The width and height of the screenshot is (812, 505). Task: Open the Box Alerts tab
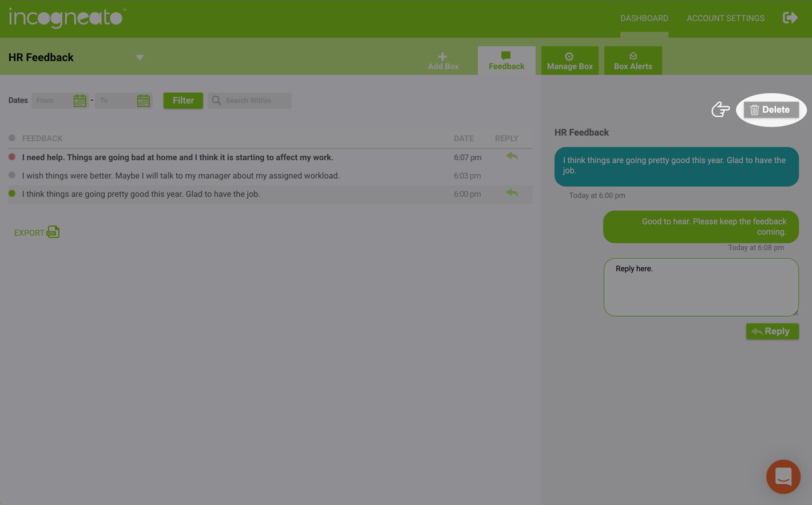point(632,61)
